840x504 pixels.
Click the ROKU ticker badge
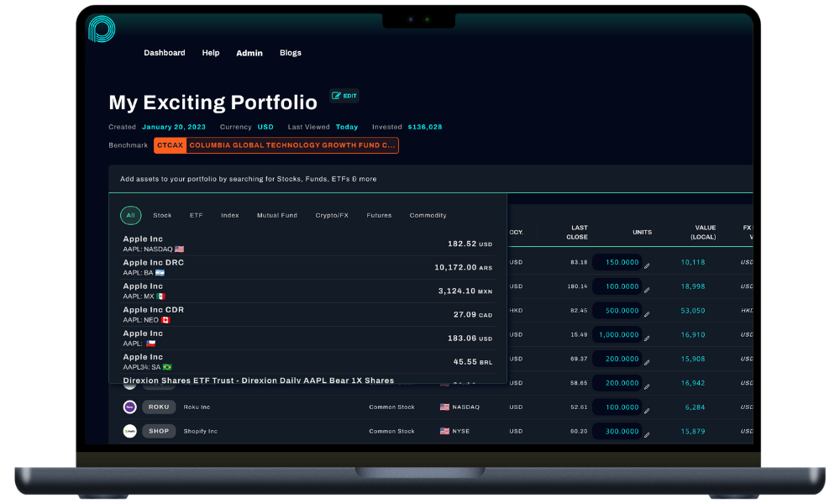click(x=159, y=407)
